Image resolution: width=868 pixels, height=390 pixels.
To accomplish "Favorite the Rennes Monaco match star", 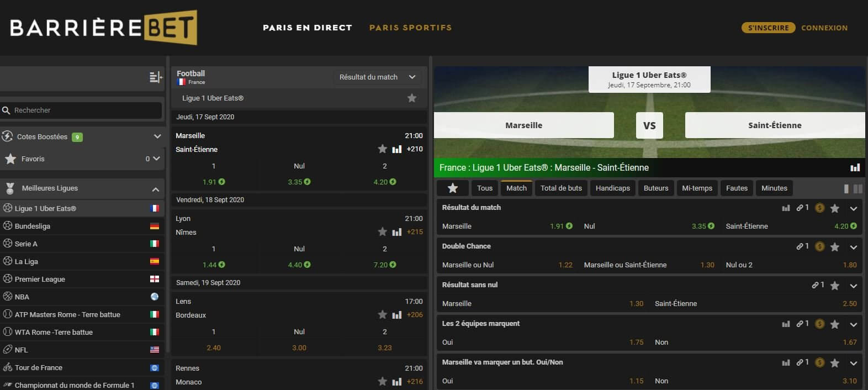I will tap(382, 381).
